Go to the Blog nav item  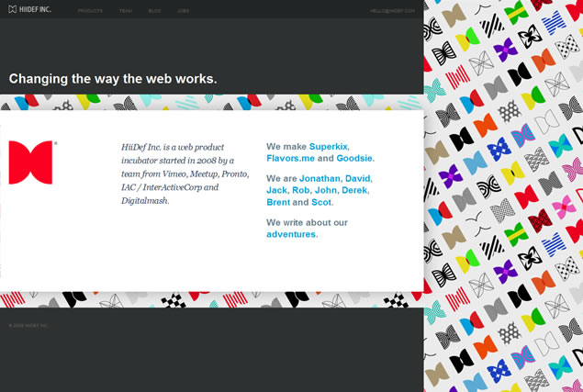click(x=154, y=11)
